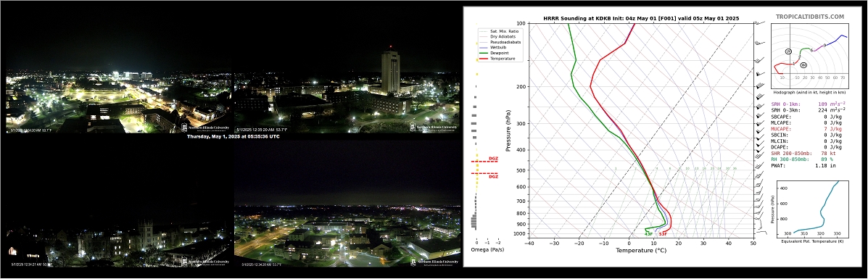Click the SRH 0-1km value row
Screen dimensions: 868x279
[x=809, y=104]
